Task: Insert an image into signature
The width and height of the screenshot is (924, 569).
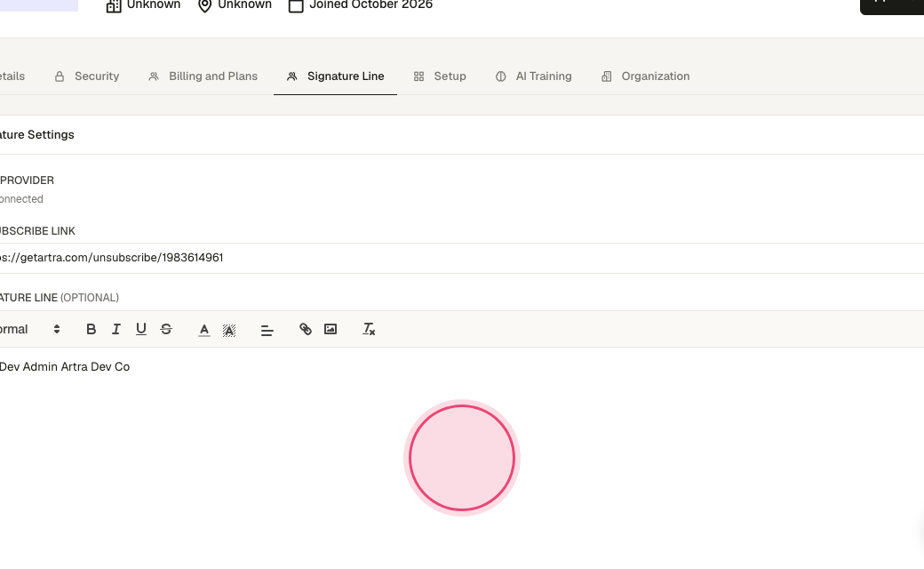Action: [331, 329]
